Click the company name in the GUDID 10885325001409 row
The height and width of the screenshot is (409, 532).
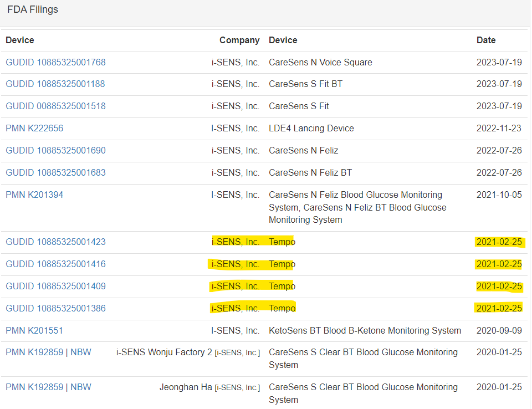[236, 287]
